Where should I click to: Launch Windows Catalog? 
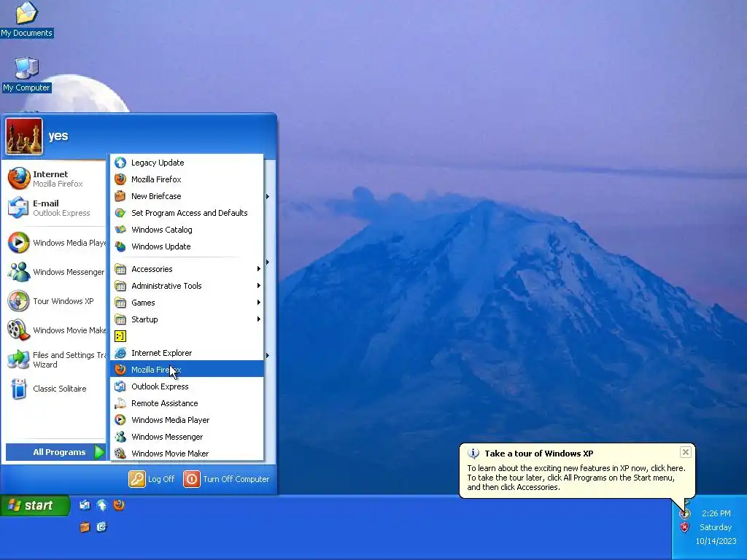(x=187, y=230)
